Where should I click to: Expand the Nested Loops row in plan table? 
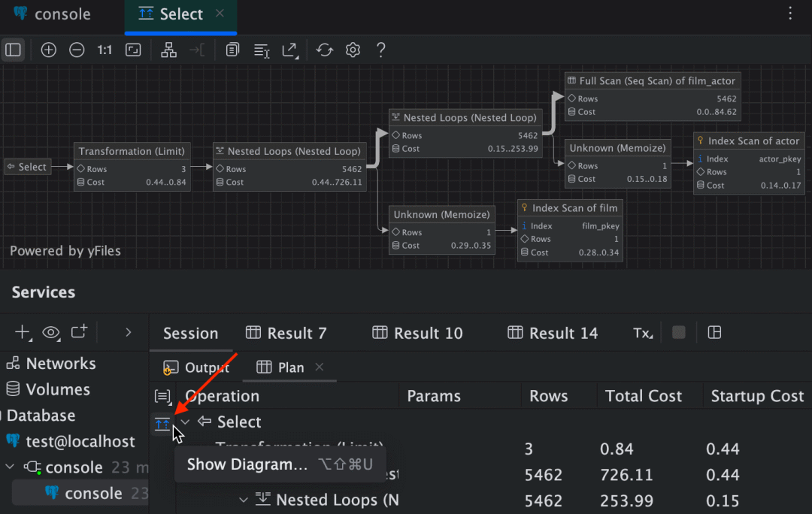pyautogui.click(x=243, y=500)
